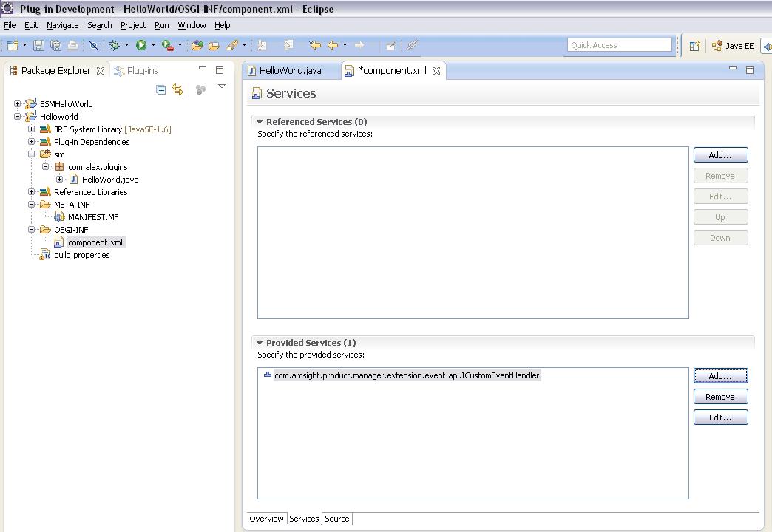The image size is (772, 532).
Task: Switch to the HelloWorld.java editor tab
Action: [291, 70]
